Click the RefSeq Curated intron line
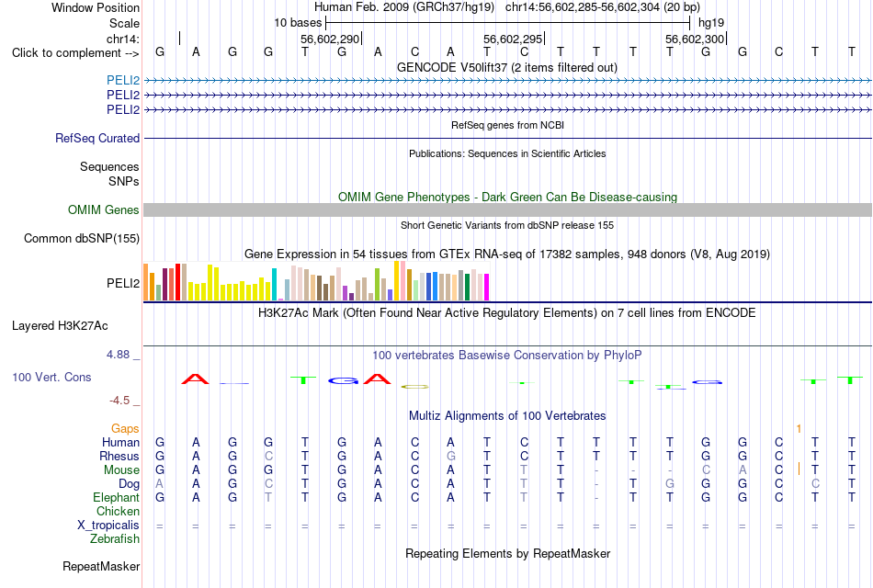873x588 pixels. pyautogui.click(x=507, y=138)
